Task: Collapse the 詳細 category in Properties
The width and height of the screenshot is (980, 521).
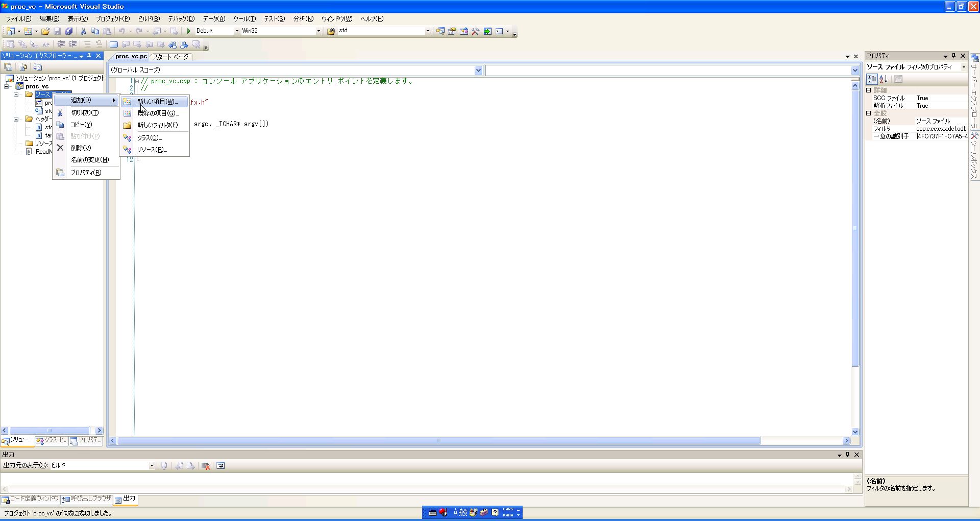Action: coord(869,90)
